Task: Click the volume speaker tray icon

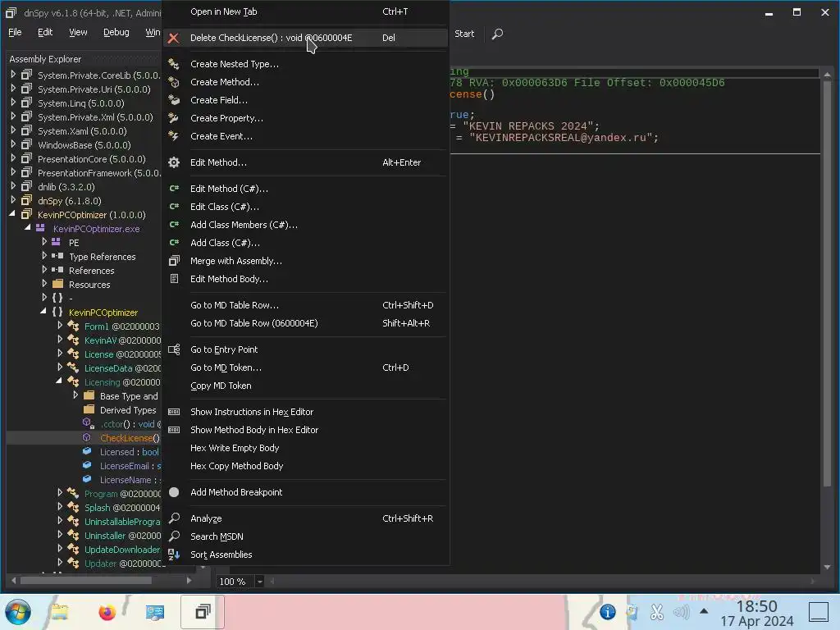Action: point(681,612)
